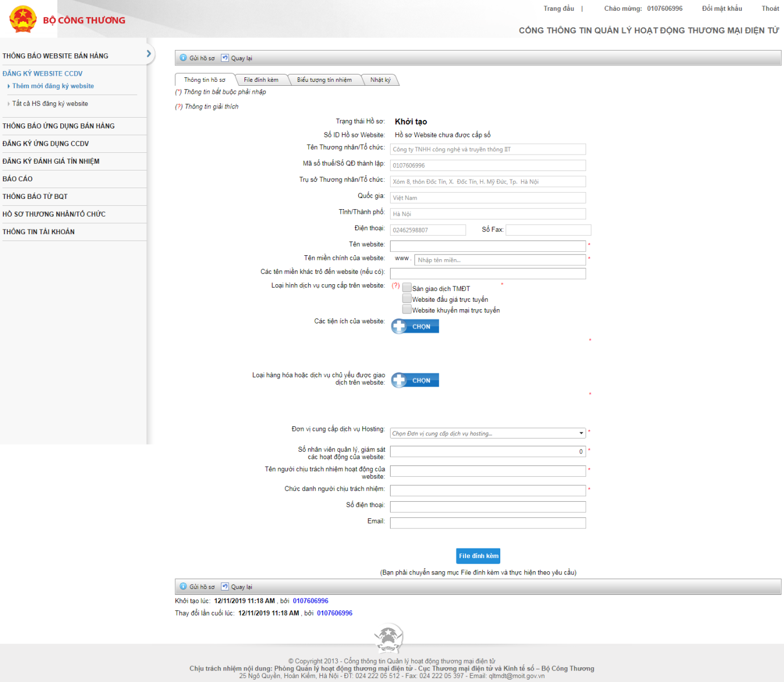Click plus icon for Các tiện ích website
Viewport: 784px width, 682px height.
tap(399, 326)
